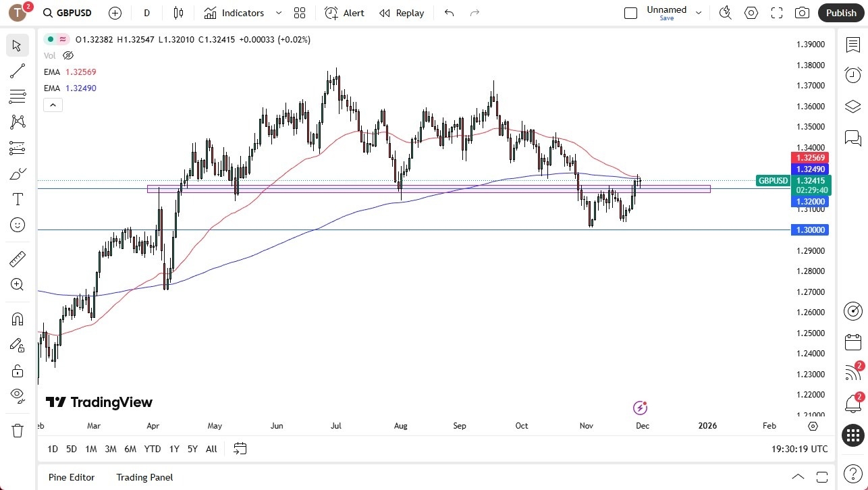Open the D interval dropdown
The image size is (868, 490).
(146, 13)
